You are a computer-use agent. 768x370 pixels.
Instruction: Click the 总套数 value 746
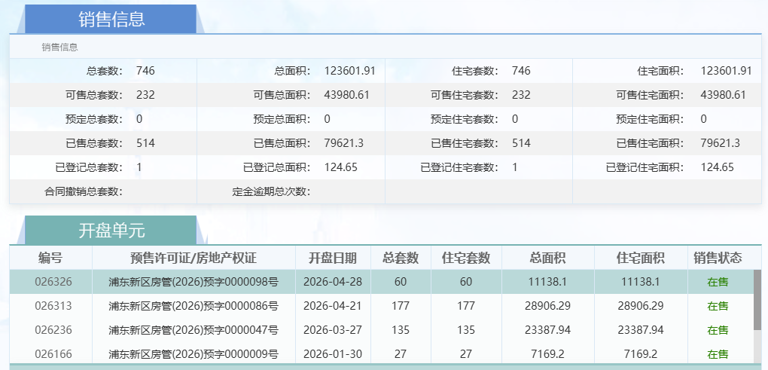(145, 71)
